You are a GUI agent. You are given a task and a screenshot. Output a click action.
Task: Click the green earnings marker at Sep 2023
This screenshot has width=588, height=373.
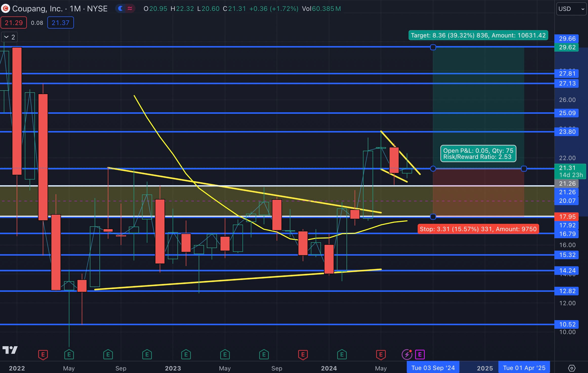pos(264,355)
